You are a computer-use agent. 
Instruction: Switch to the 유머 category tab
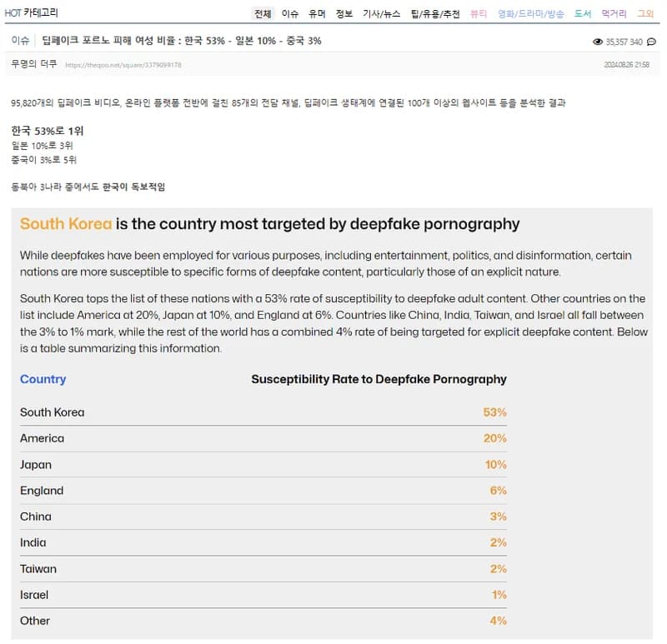click(317, 14)
